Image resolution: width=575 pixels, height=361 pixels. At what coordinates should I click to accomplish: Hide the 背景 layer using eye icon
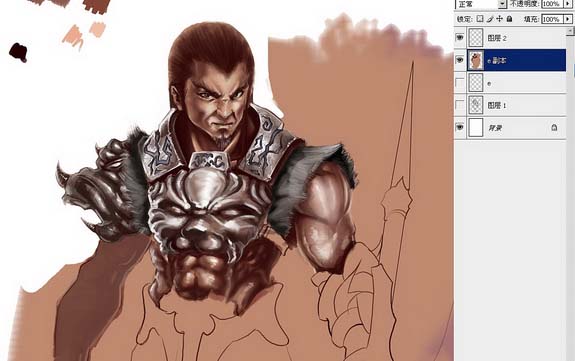click(x=459, y=127)
